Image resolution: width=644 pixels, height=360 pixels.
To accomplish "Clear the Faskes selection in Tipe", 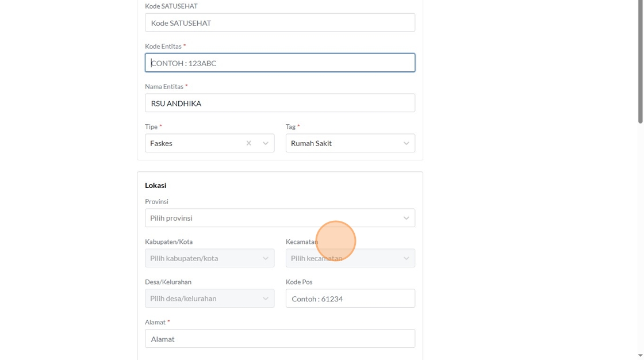I will coord(249,143).
